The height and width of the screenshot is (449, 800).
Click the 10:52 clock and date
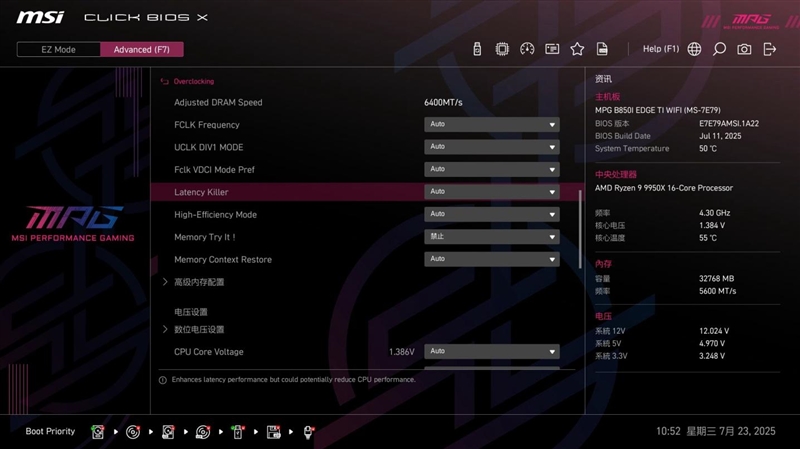[716, 432]
